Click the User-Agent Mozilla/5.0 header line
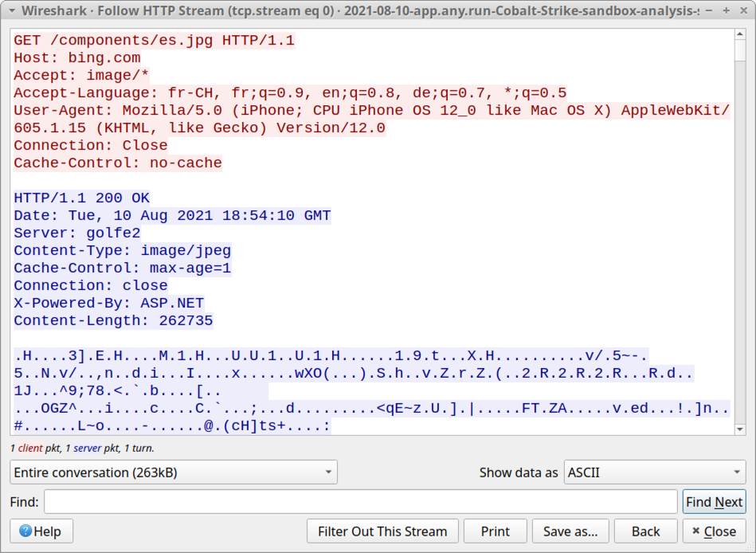 (x=372, y=111)
